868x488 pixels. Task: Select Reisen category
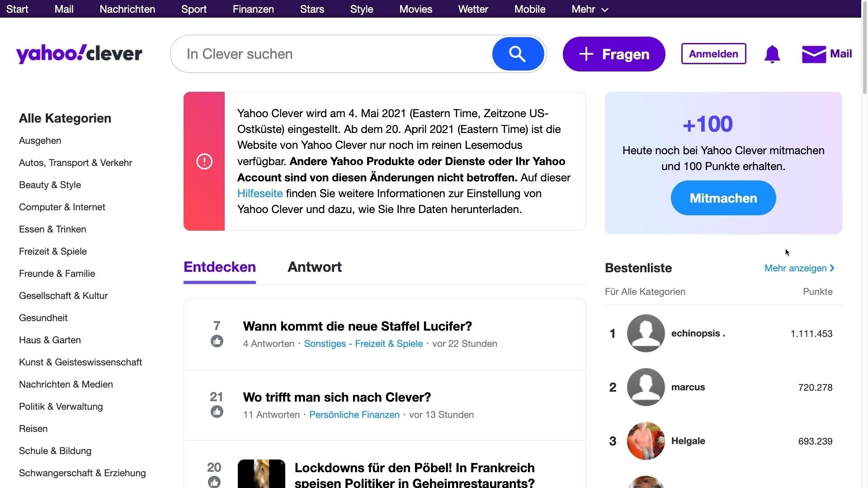[33, 429]
